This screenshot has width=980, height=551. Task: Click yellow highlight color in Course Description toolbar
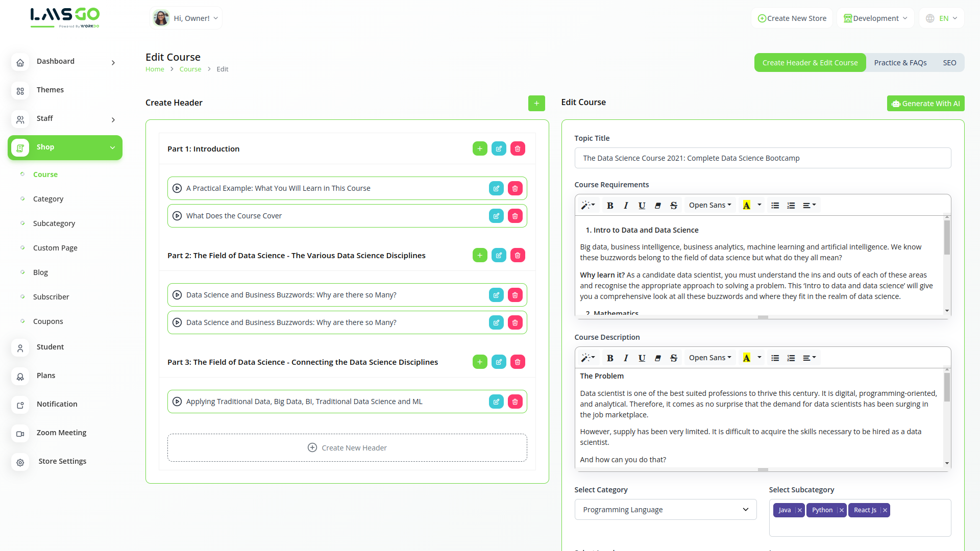click(746, 358)
